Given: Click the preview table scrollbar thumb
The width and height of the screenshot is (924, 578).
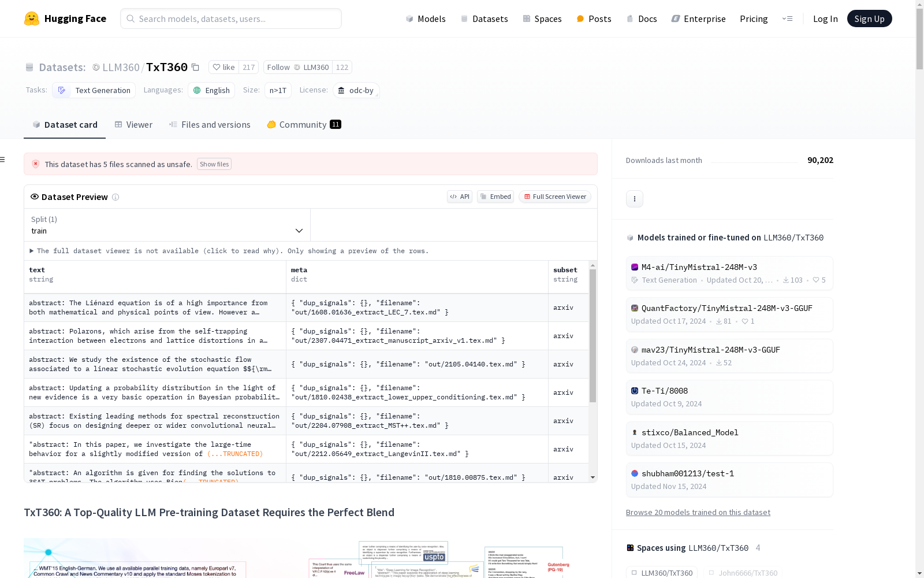Looking at the screenshot, I should 593,336.
